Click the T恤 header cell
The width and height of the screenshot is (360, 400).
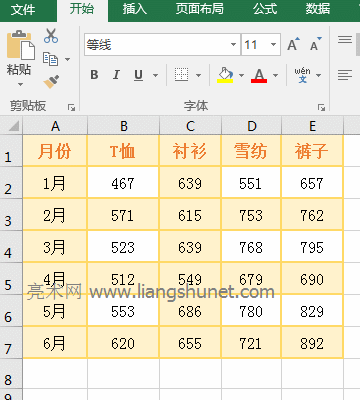coord(124,151)
